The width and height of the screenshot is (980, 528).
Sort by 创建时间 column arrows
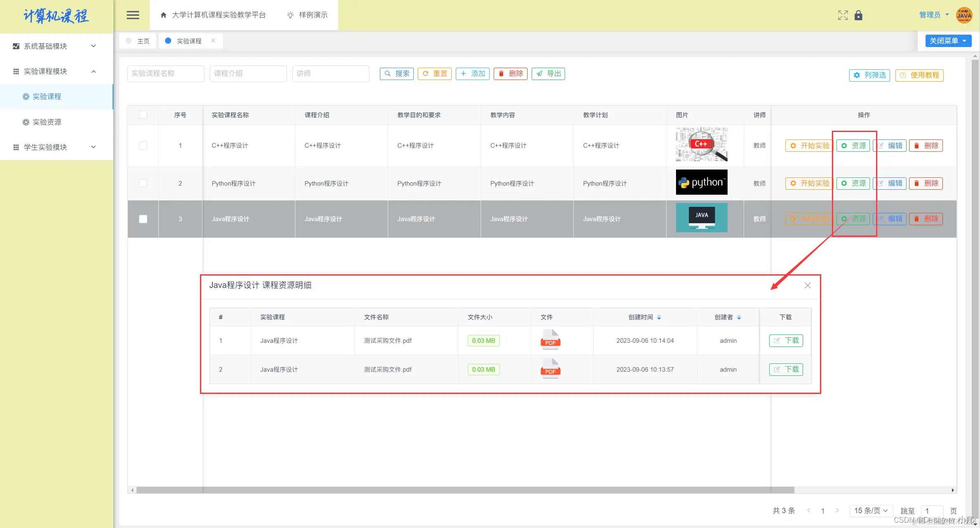[x=659, y=317]
